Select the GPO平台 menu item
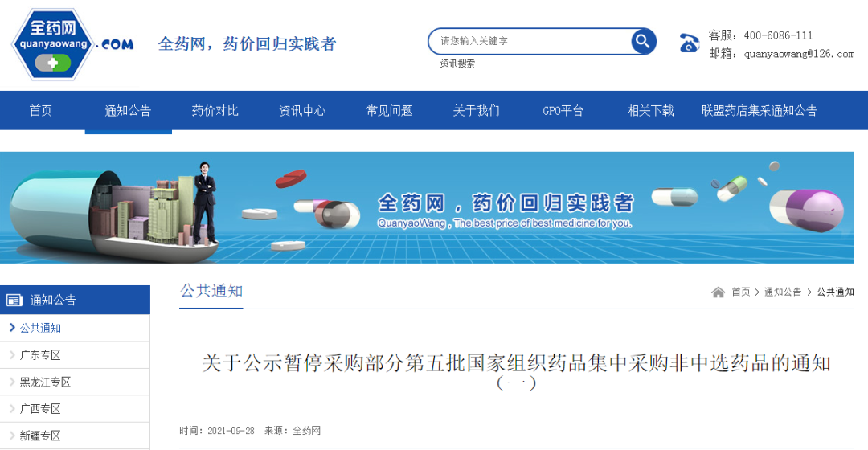Image resolution: width=868 pixels, height=450 pixels. point(563,111)
